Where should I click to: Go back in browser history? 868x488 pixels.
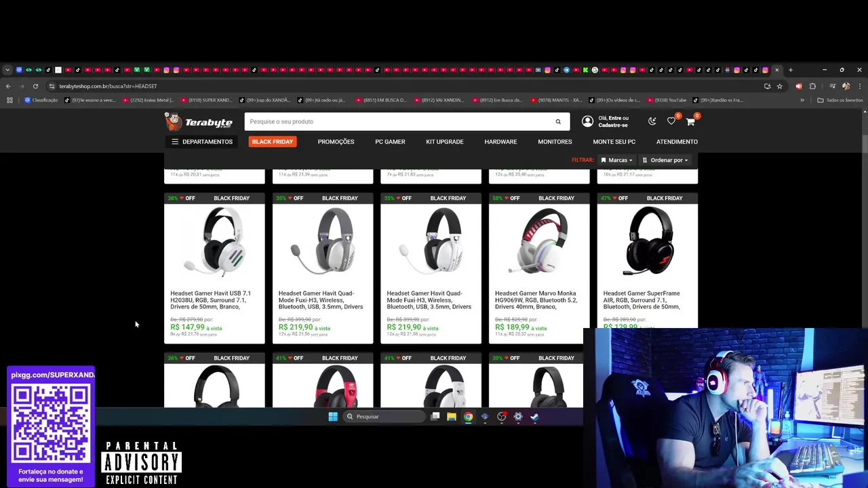(8, 86)
